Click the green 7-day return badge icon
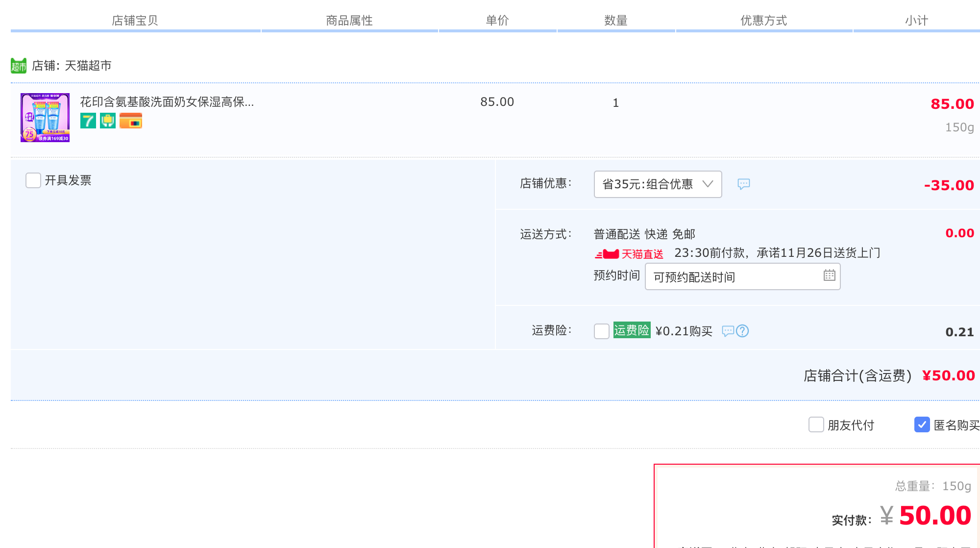This screenshot has height=548, width=980. click(x=88, y=121)
